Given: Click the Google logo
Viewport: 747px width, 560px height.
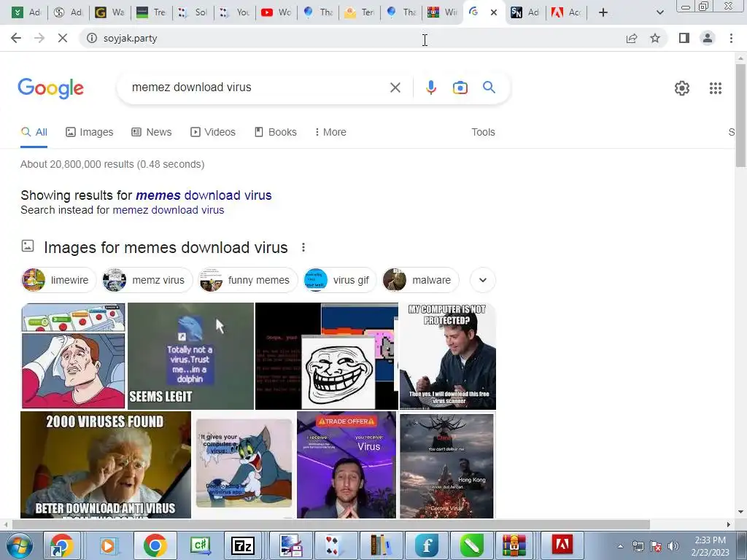Looking at the screenshot, I should [51, 88].
